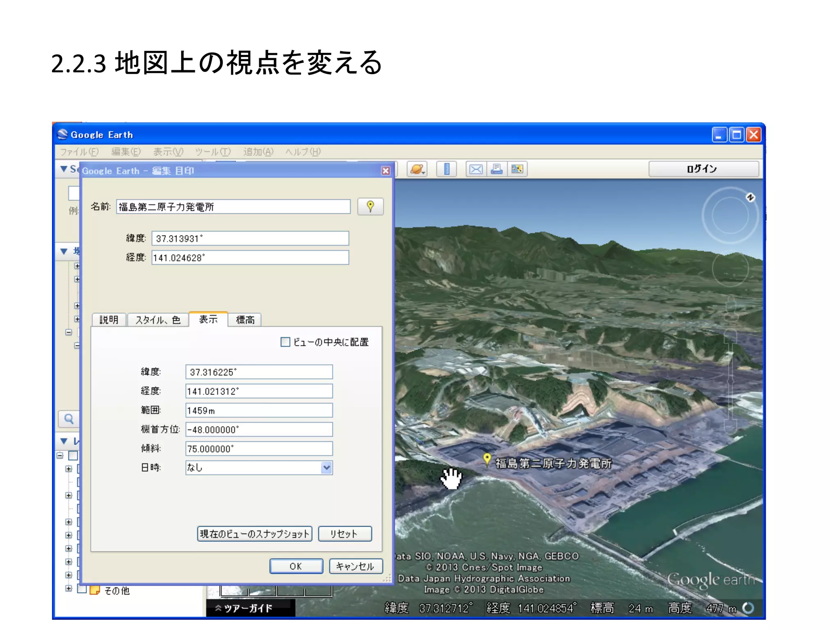Click the リセット button
The height and width of the screenshot is (630, 840).
point(345,534)
